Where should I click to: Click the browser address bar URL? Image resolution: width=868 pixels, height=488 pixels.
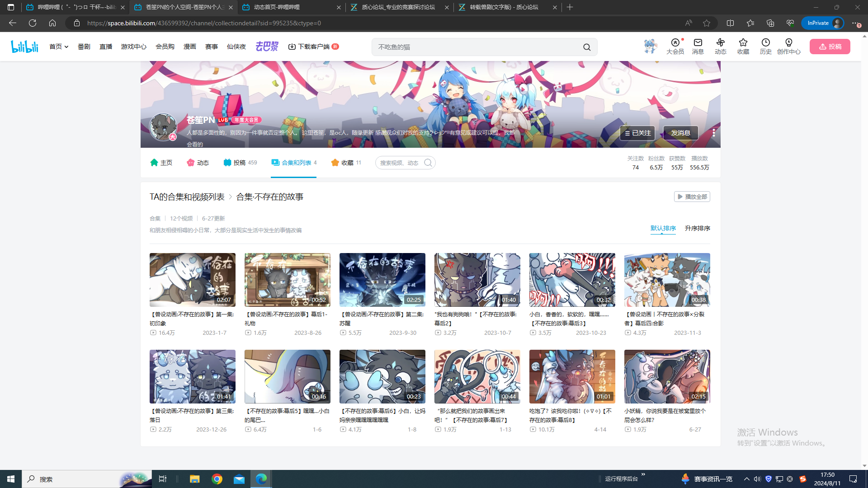204,23
